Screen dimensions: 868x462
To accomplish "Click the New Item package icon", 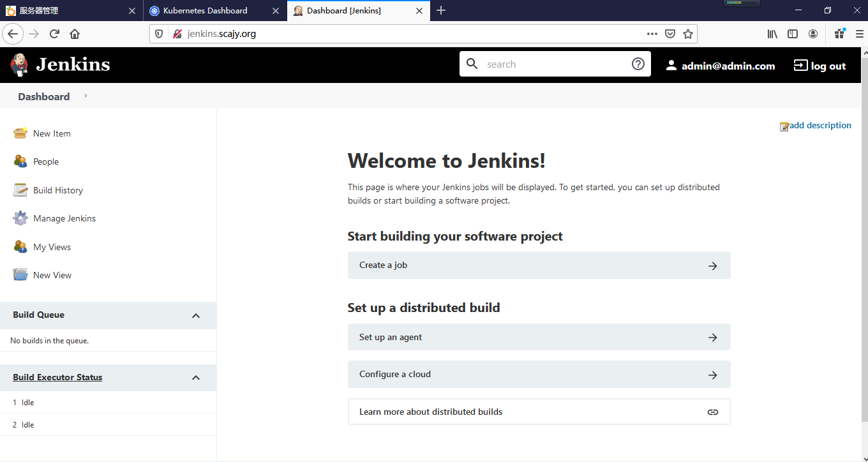I will (x=20, y=133).
